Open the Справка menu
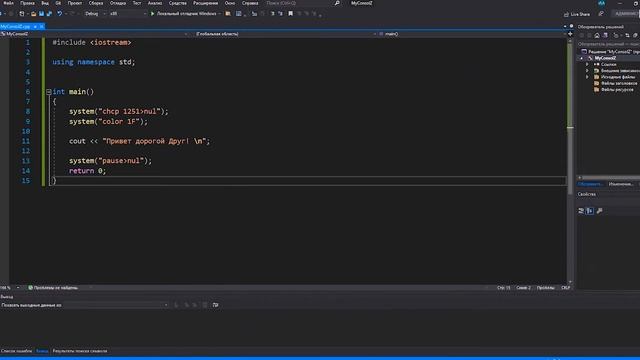The image size is (640, 360). point(250,3)
